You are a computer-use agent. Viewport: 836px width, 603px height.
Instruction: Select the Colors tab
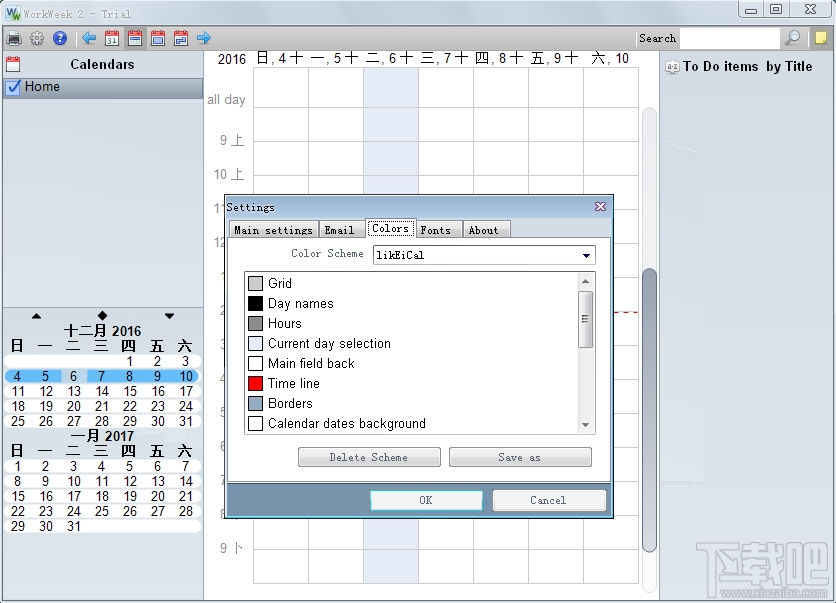390,228
